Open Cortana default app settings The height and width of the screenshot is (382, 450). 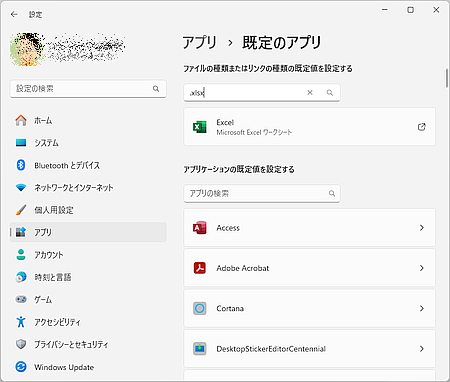[x=309, y=308]
